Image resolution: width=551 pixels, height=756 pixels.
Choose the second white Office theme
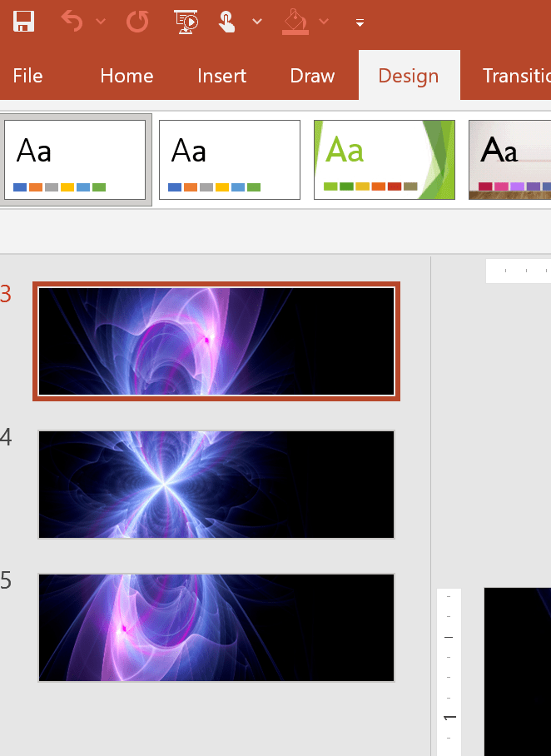[229, 160]
